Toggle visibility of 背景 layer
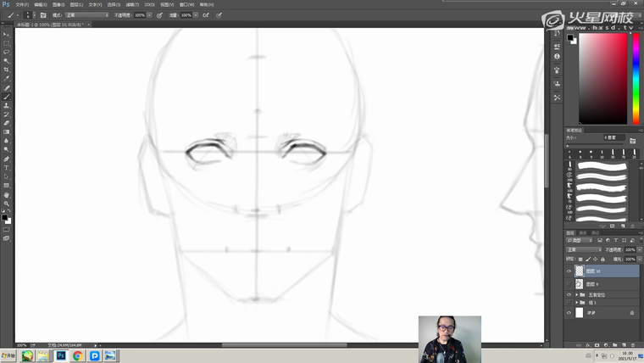The image size is (644, 363). pyautogui.click(x=569, y=313)
